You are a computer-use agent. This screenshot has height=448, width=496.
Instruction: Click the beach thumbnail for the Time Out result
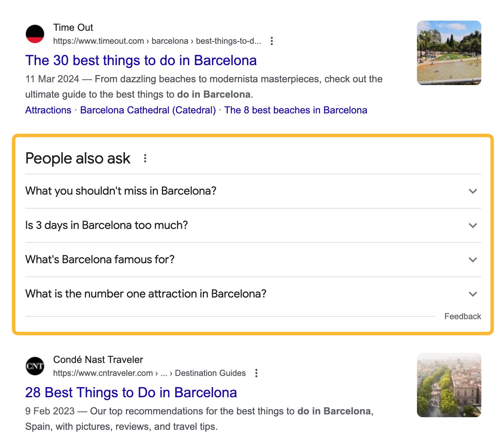pos(449,53)
